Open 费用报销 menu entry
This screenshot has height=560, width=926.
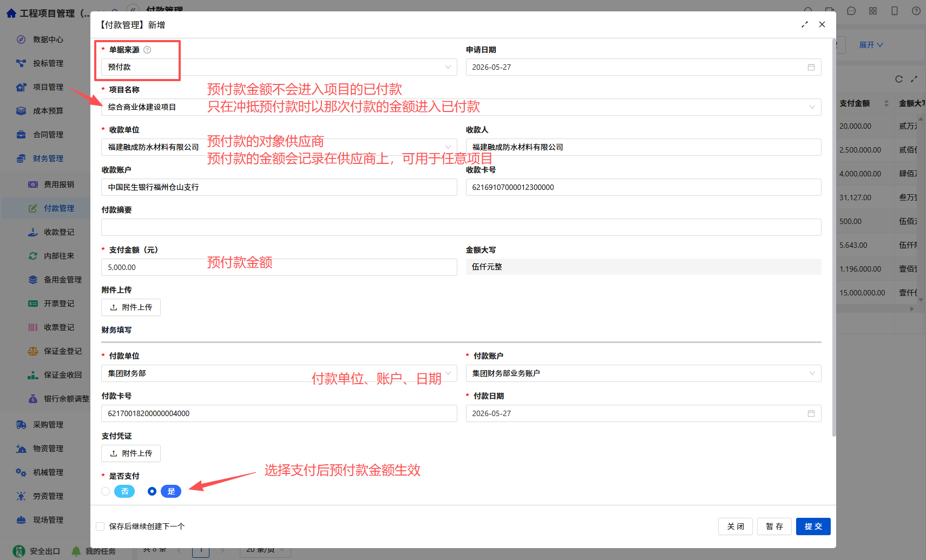(x=59, y=185)
